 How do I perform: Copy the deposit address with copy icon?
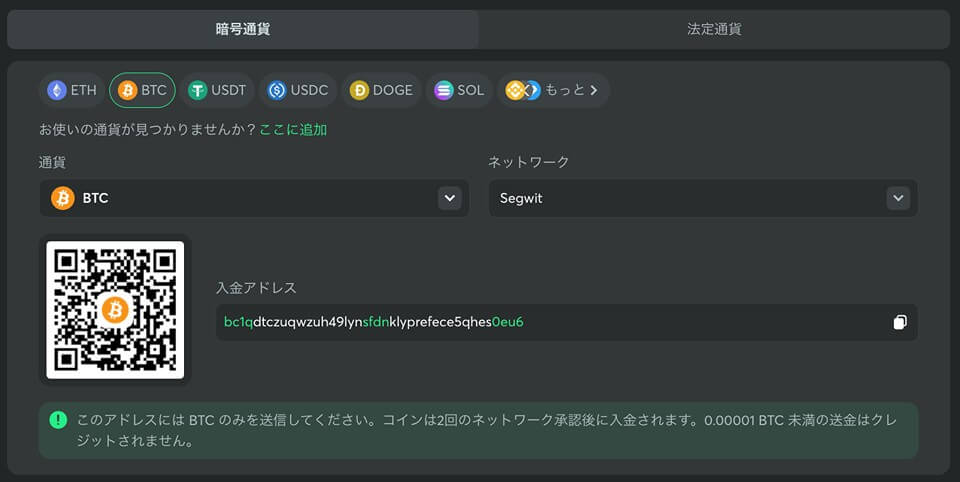899,322
